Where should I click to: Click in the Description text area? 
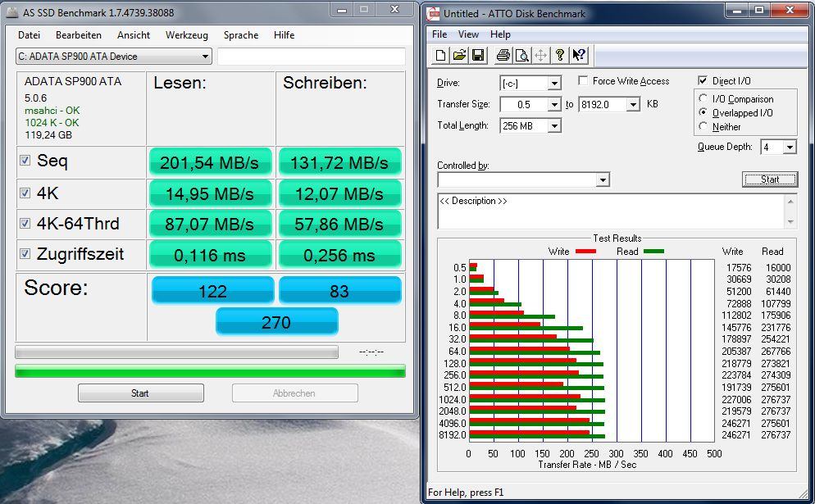point(612,211)
